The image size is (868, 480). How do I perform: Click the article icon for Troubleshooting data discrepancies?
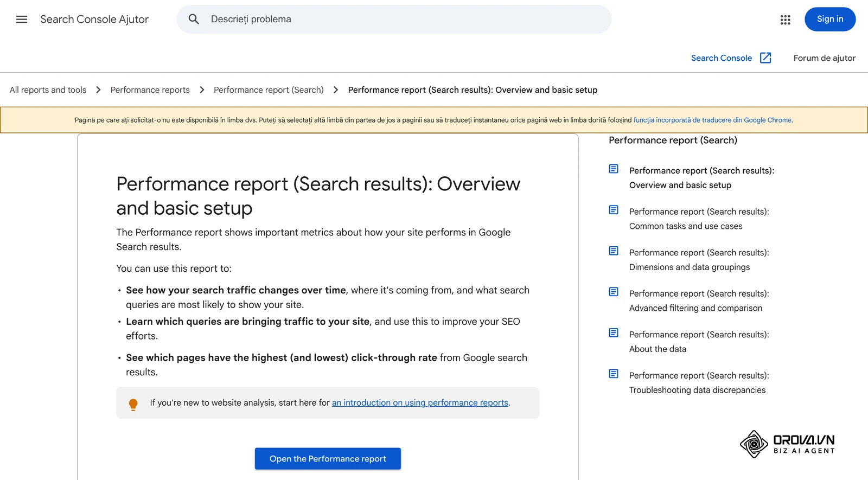[x=614, y=374]
